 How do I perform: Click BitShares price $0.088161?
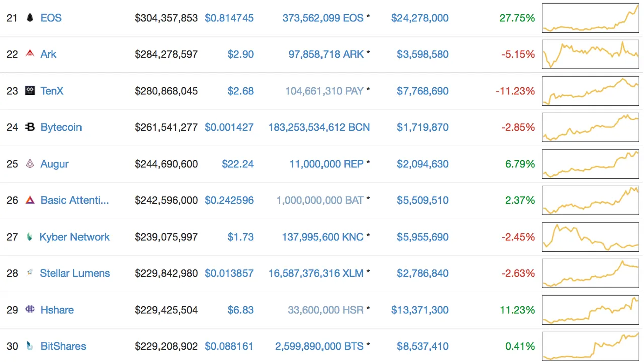[229, 346]
